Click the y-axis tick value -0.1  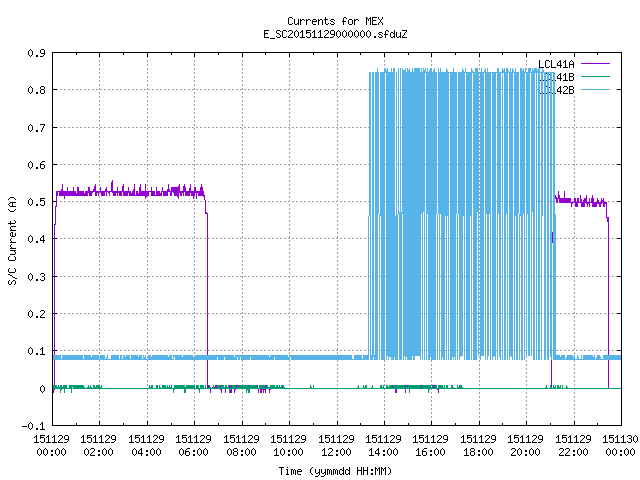click(34, 426)
